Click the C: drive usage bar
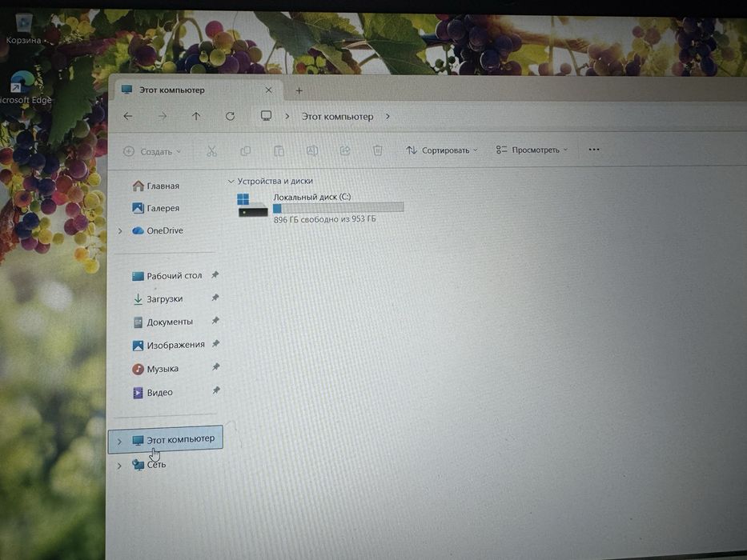 pos(338,208)
